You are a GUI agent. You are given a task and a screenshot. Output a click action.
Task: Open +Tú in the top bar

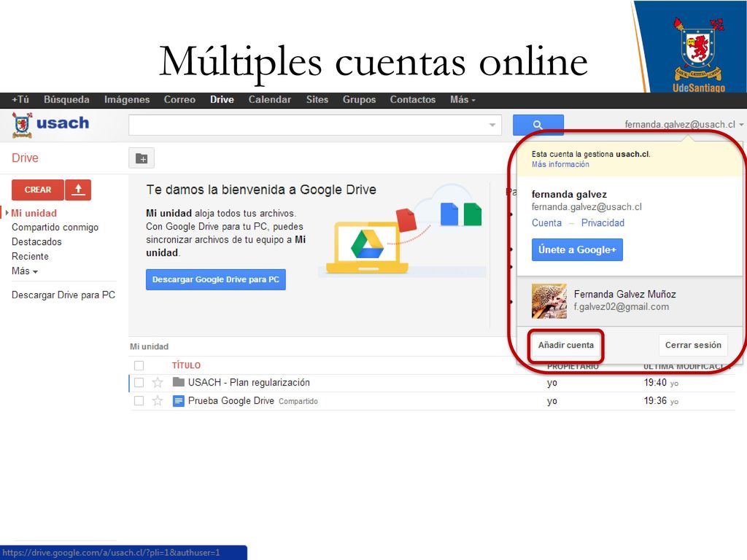coord(20,99)
